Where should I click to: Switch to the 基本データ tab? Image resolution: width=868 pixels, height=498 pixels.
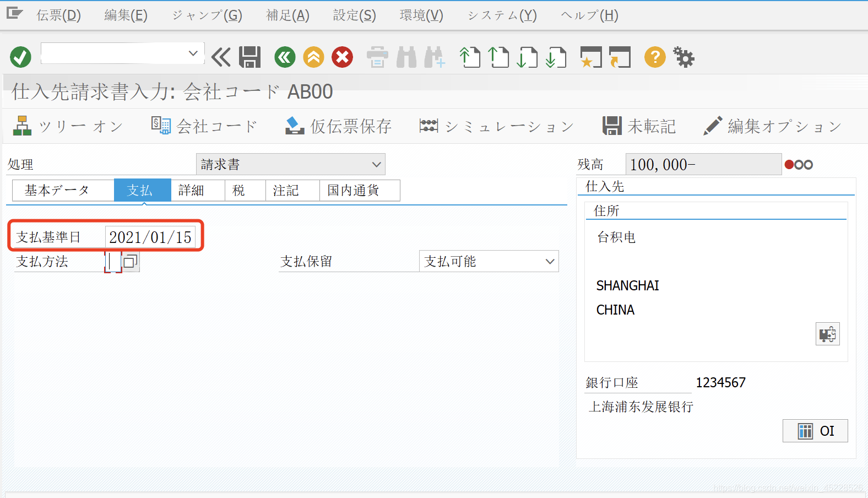pos(63,190)
